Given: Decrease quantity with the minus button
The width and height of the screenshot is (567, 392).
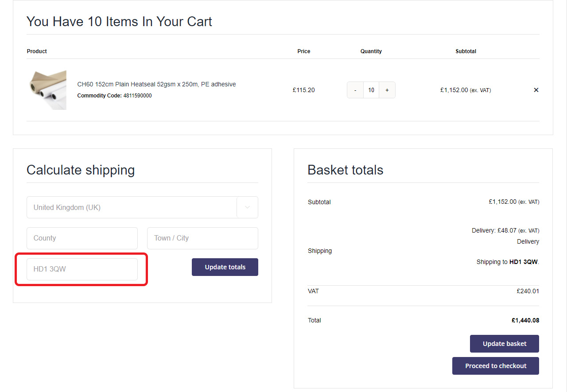Looking at the screenshot, I should (355, 90).
